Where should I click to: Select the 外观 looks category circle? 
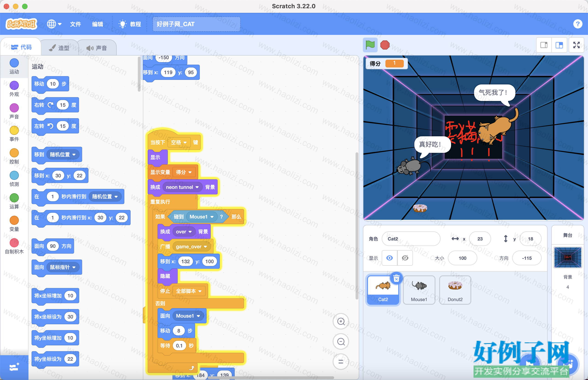point(14,85)
